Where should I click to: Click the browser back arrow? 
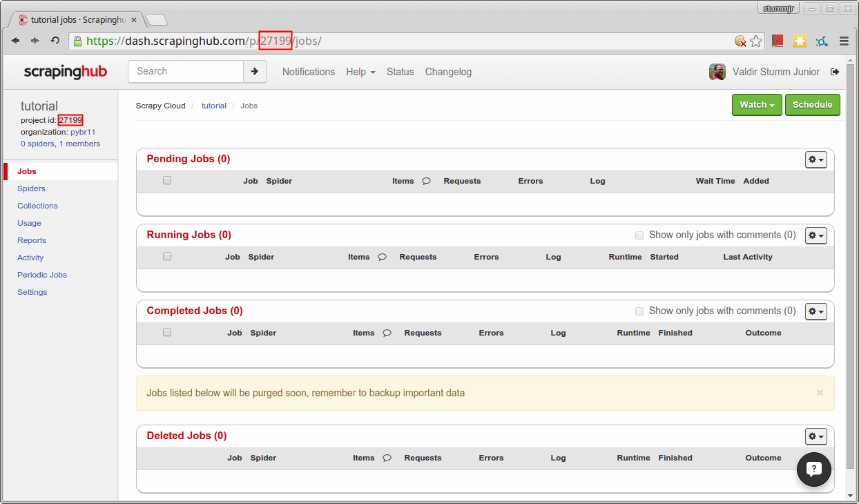(x=15, y=41)
